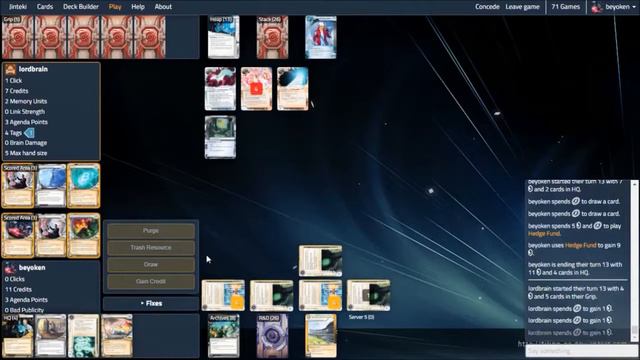
Task: Click Hedge Fund link in 'to play' log line
Action: [544, 233]
